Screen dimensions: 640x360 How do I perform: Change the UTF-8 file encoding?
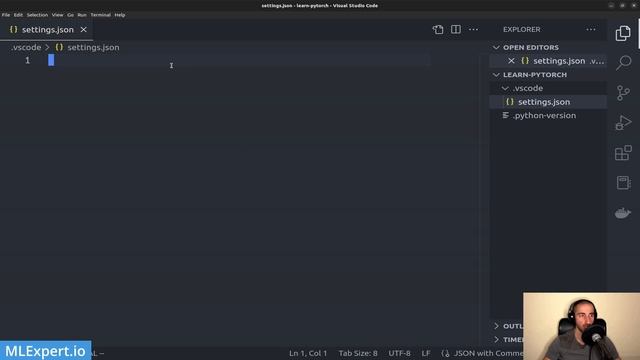(x=399, y=353)
